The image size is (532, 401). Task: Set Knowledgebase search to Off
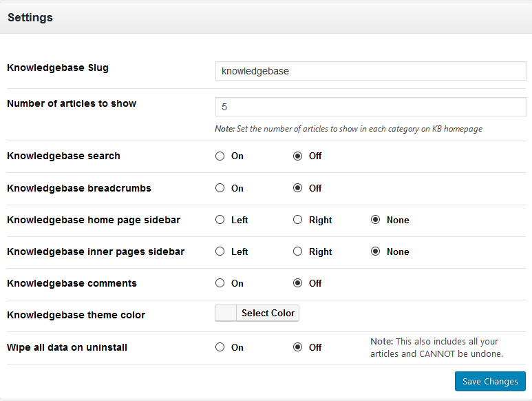[x=297, y=156]
